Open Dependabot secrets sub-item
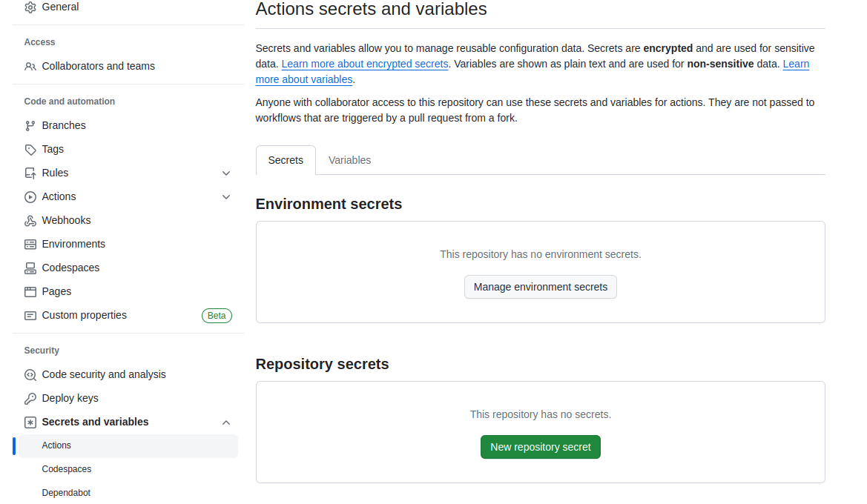Screen dimensions: 867x504 [x=66, y=493]
